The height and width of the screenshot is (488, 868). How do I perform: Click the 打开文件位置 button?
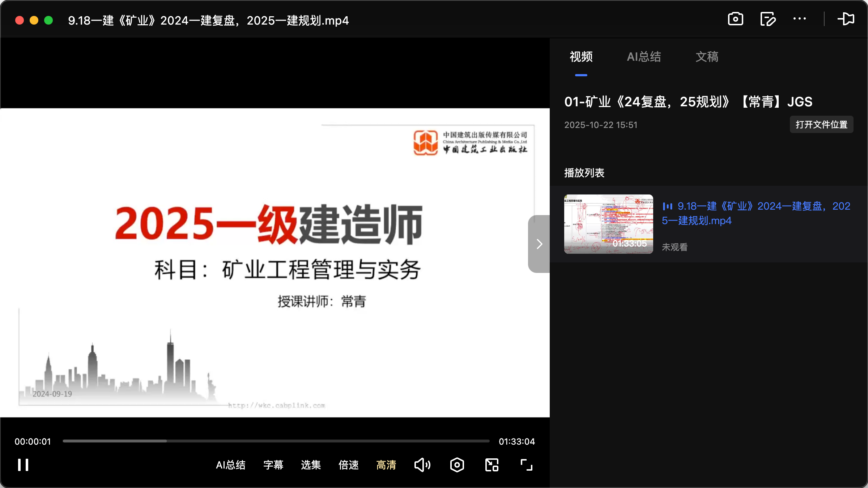(x=821, y=124)
